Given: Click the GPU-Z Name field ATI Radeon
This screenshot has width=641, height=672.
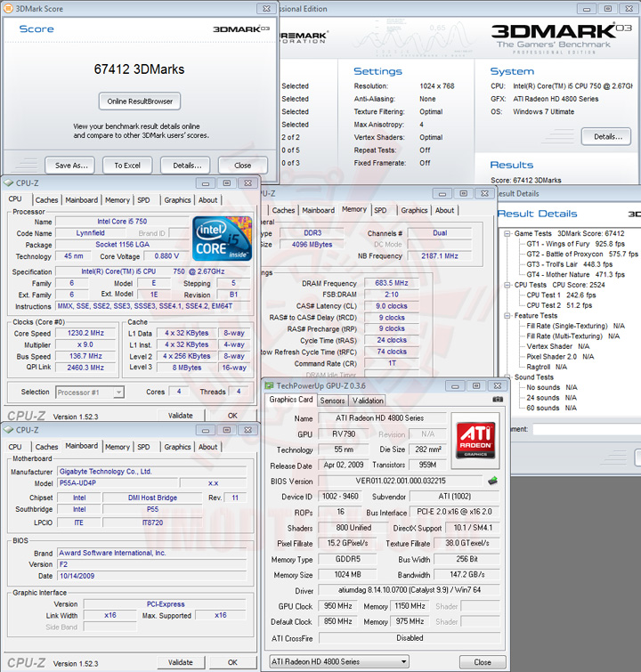Looking at the screenshot, I should pyautogui.click(x=382, y=418).
